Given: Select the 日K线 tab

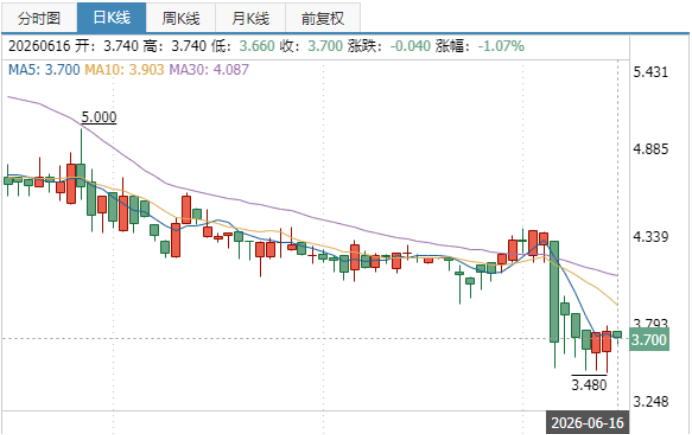Looking at the screenshot, I should (112, 18).
